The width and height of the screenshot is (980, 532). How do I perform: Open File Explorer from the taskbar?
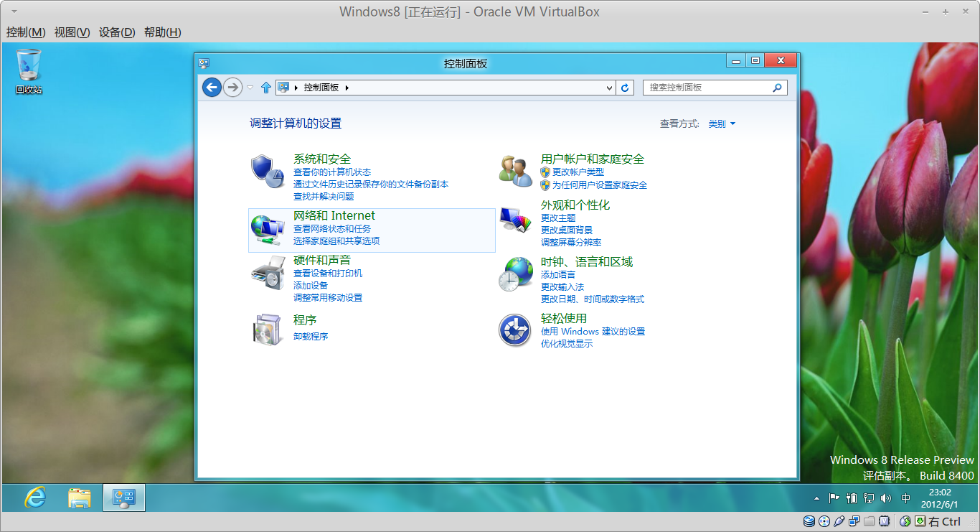(79, 498)
